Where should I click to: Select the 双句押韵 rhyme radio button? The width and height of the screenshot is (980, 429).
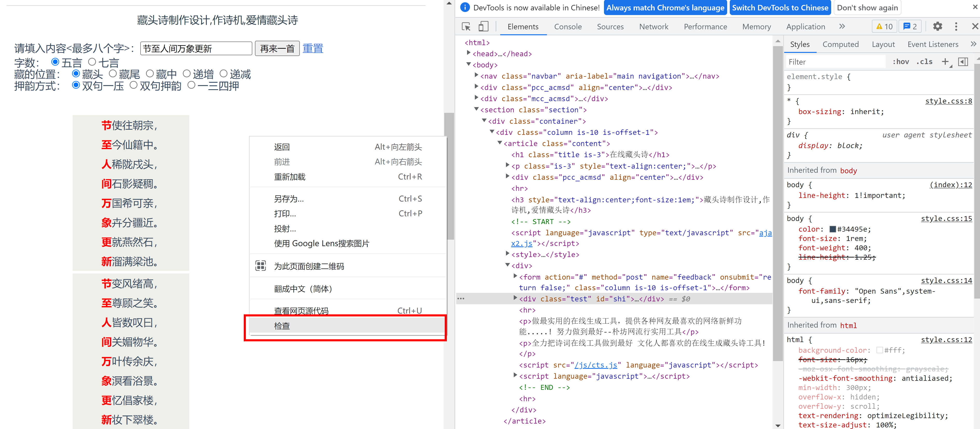(x=133, y=85)
